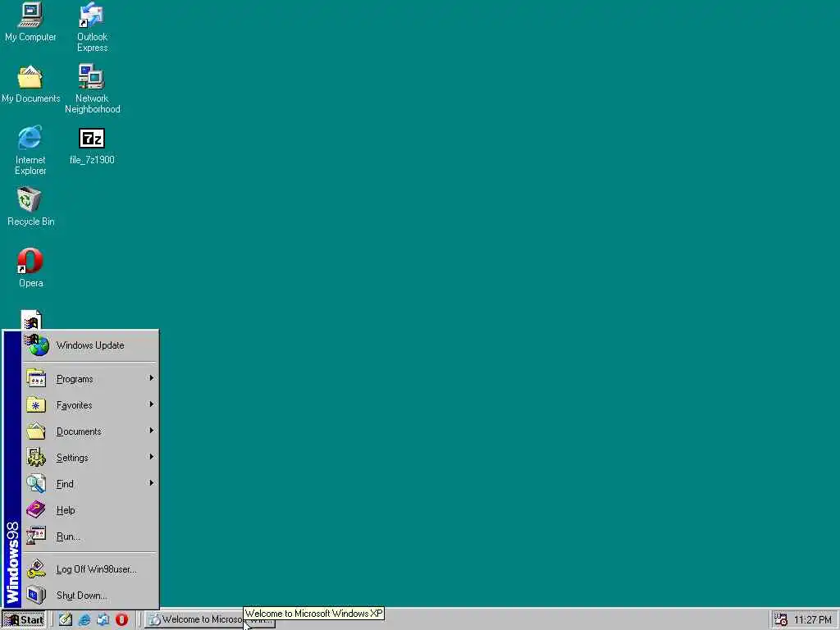Image resolution: width=840 pixels, height=630 pixels.
Task: Click the Log Off key icon
Action: 36,569
